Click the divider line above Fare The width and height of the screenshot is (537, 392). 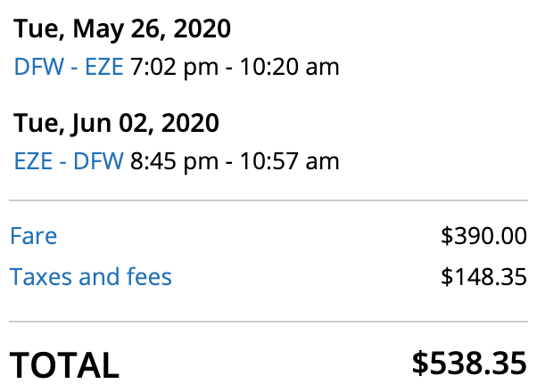pos(268,200)
